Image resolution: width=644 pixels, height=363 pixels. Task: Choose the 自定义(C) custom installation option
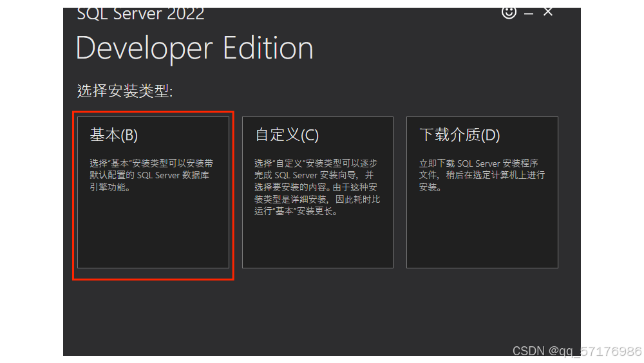(317, 192)
